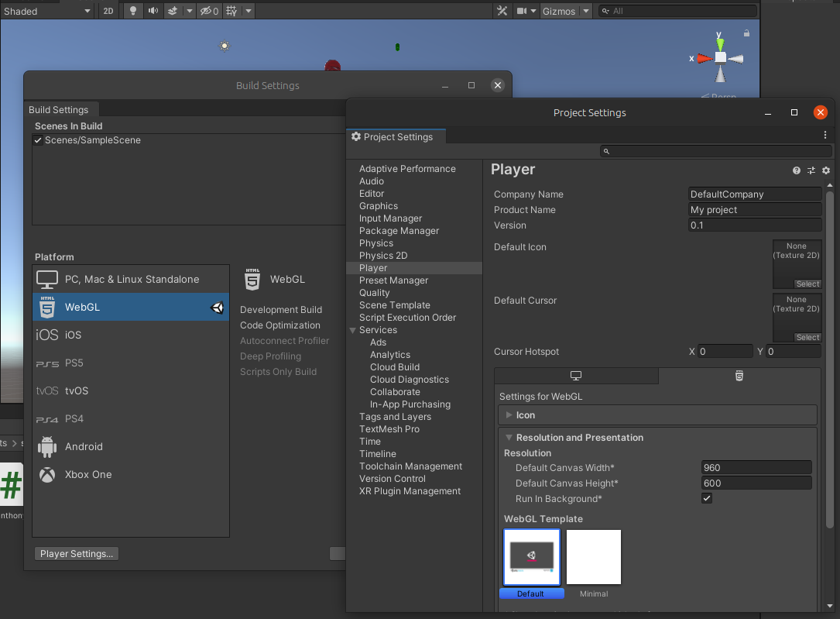Disable the Run In Background checkbox

coord(707,498)
